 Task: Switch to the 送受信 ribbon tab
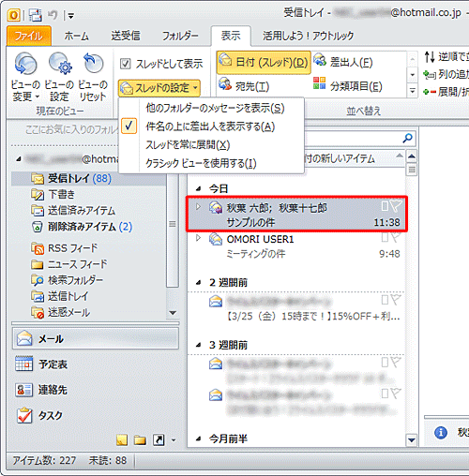pos(126,36)
